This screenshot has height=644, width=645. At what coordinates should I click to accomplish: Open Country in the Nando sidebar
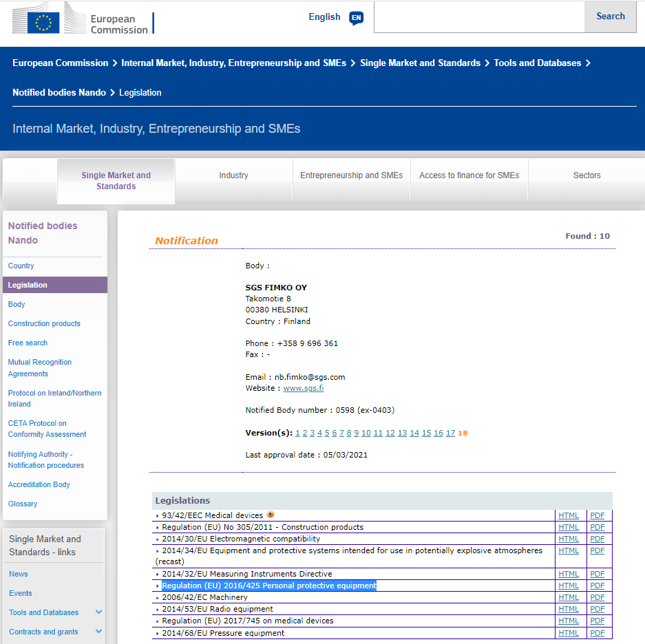[21, 266]
